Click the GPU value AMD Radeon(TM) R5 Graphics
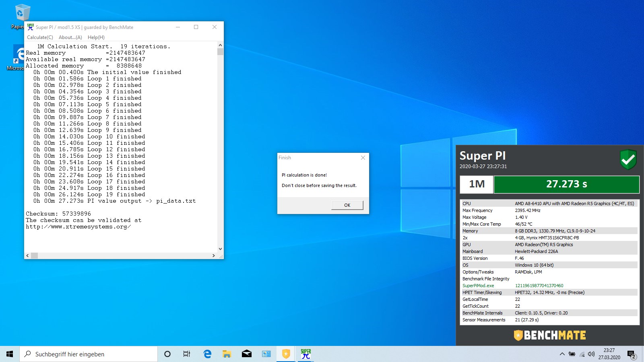Image resolution: width=644 pixels, height=362 pixels. click(x=544, y=245)
